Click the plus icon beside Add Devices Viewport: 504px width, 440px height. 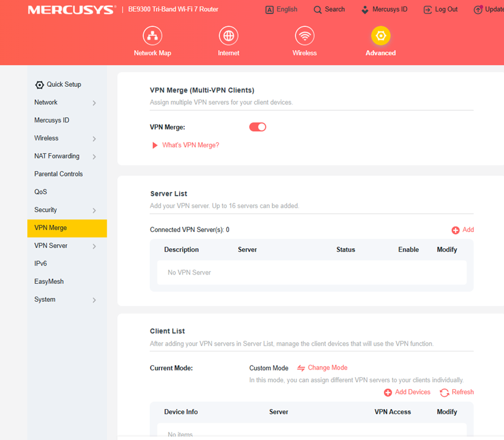[388, 392]
